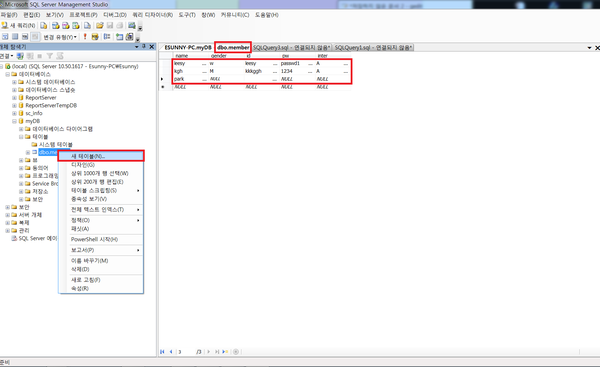Click the Activity Monitor icon in standard toolbar

pos(132,26)
